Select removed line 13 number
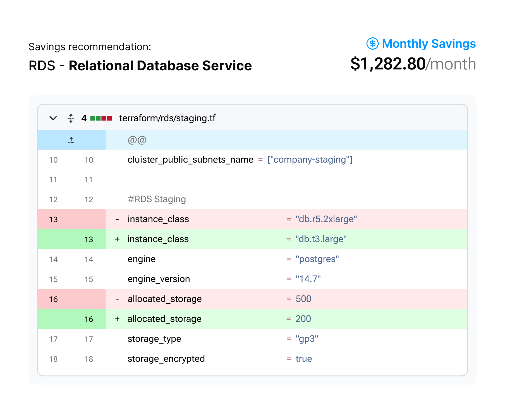 (53, 219)
